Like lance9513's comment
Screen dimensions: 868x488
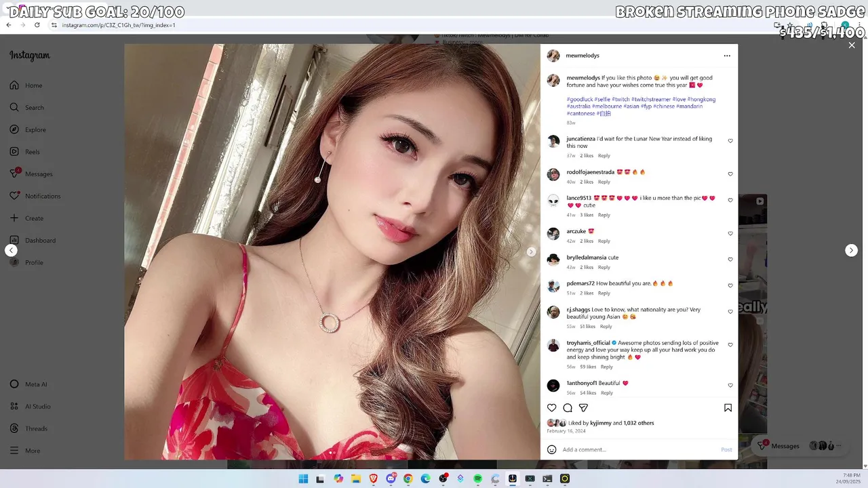coord(730,201)
